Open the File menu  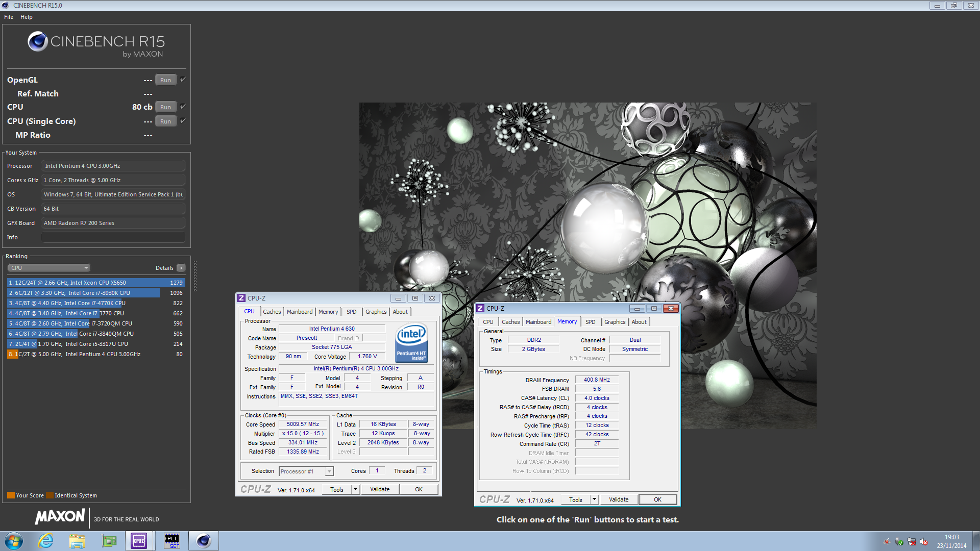(x=9, y=17)
